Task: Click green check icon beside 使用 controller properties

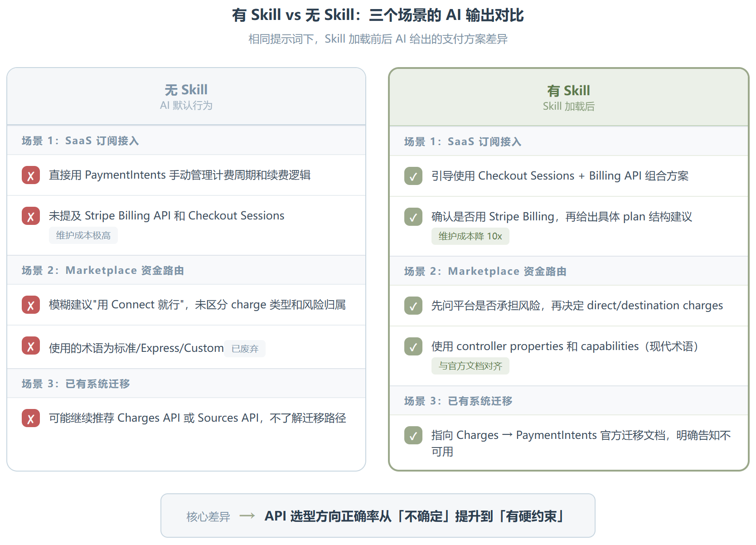Action: pyautogui.click(x=413, y=346)
